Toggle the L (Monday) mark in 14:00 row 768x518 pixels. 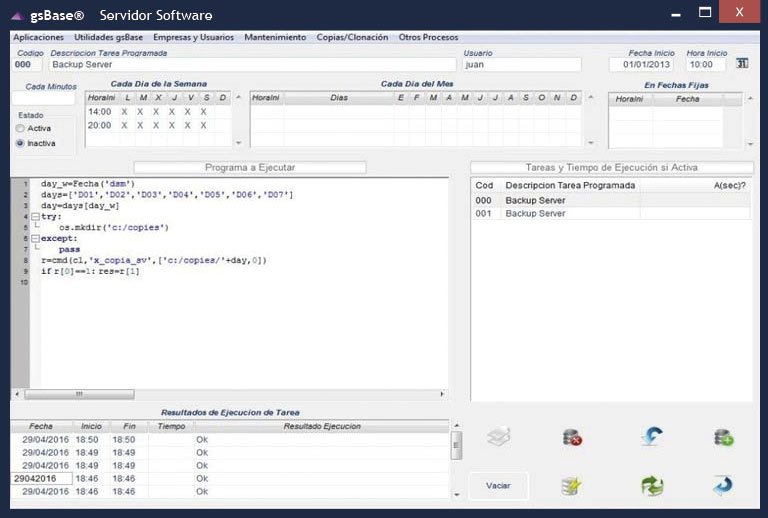coord(124,112)
